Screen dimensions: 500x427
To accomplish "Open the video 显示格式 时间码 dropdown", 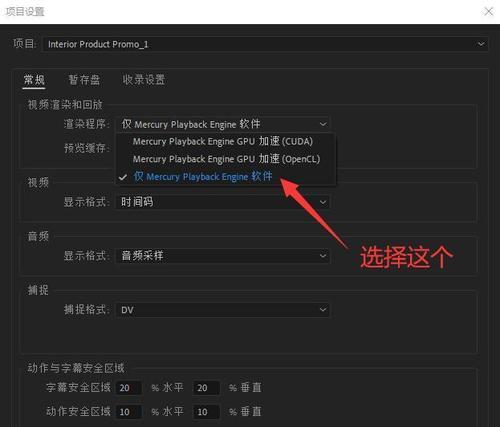I will click(223, 202).
